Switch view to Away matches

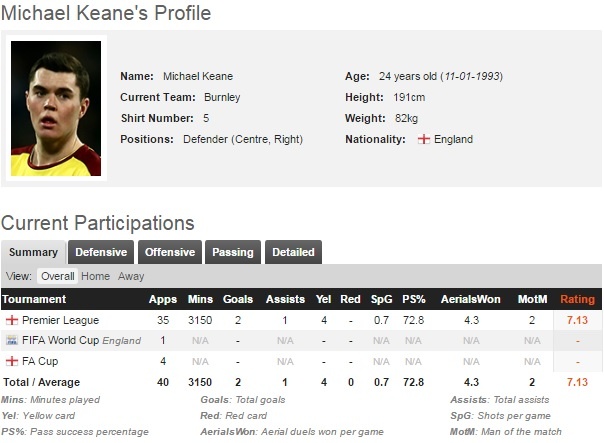(131, 276)
